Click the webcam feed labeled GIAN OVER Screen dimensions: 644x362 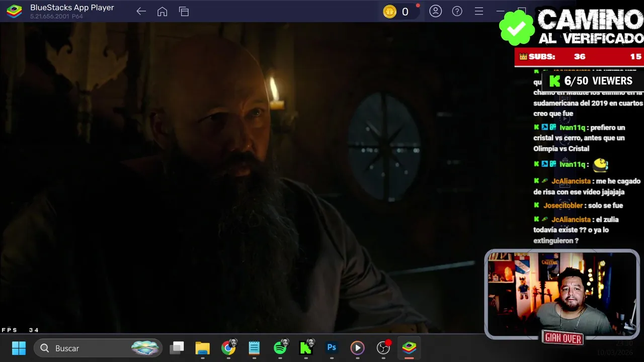(x=562, y=294)
